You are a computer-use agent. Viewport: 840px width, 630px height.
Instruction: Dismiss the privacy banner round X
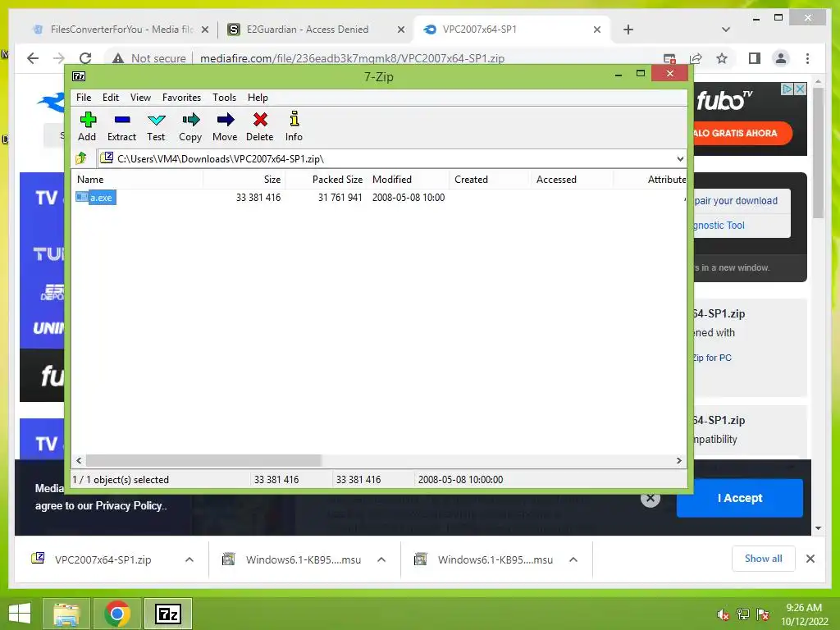click(651, 498)
